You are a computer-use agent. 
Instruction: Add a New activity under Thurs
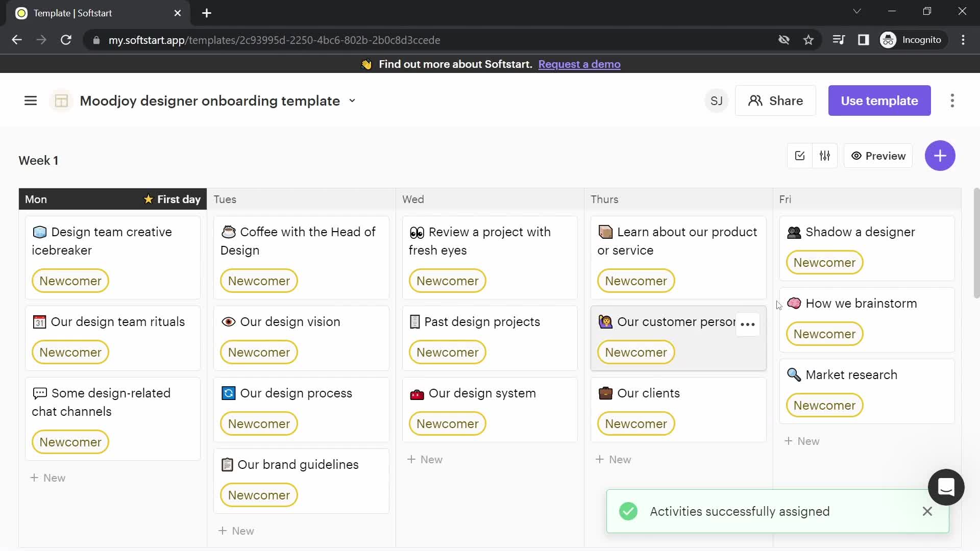click(613, 460)
